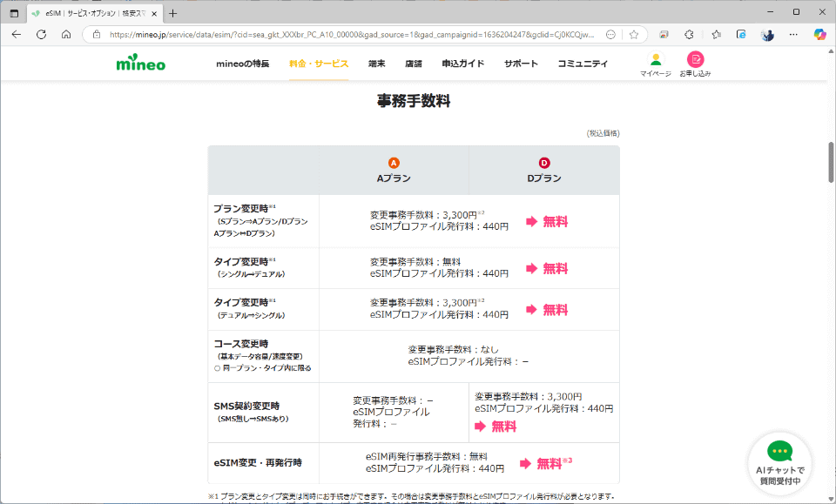The width and height of the screenshot is (836, 504).
Task: Close the eSIM tab
Action: click(154, 13)
